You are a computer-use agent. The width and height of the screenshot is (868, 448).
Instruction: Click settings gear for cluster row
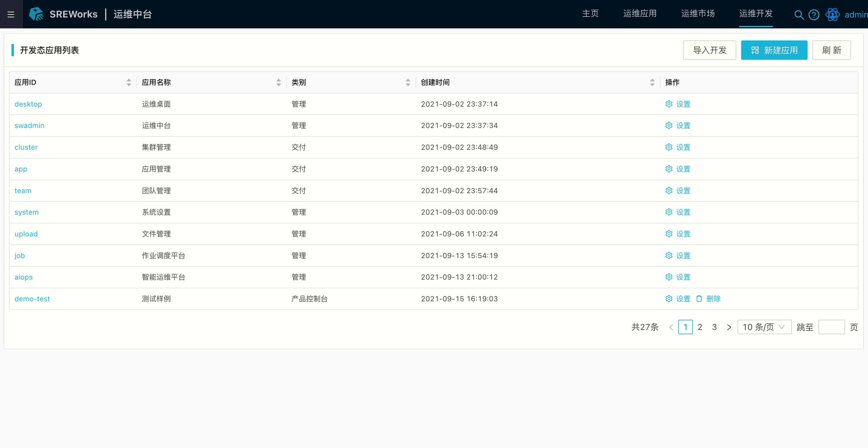point(669,147)
